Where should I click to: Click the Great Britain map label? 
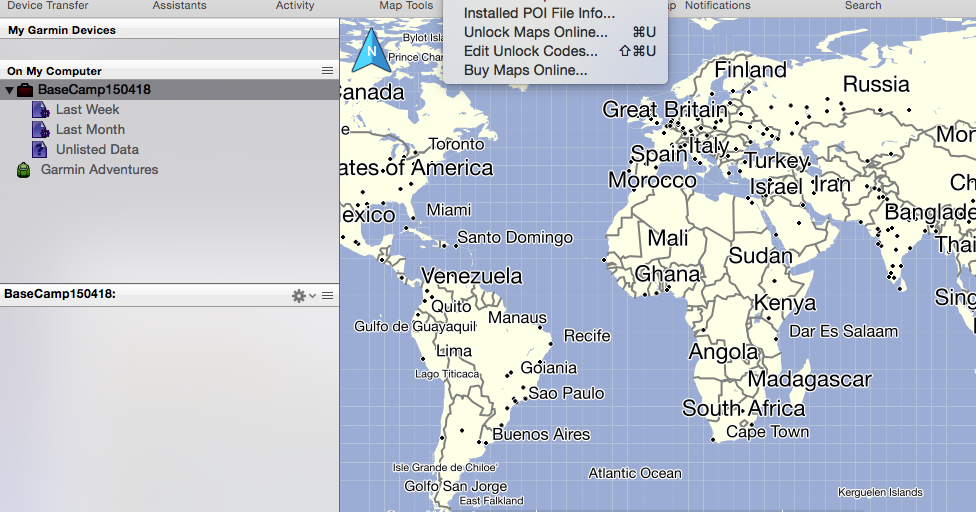pyautogui.click(x=665, y=110)
